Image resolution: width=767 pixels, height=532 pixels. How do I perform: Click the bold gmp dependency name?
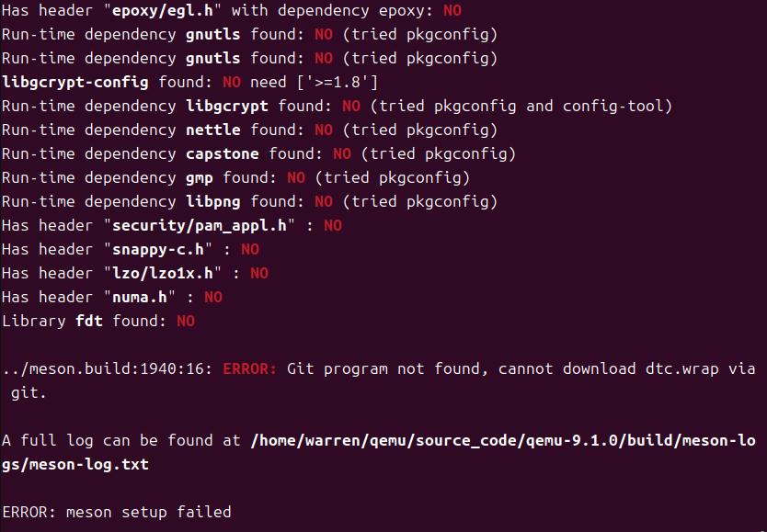200,178
